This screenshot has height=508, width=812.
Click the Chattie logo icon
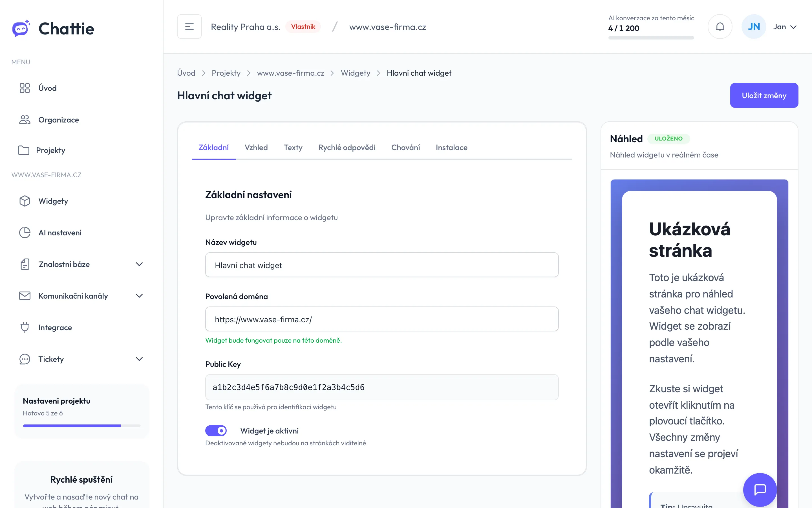point(21,28)
